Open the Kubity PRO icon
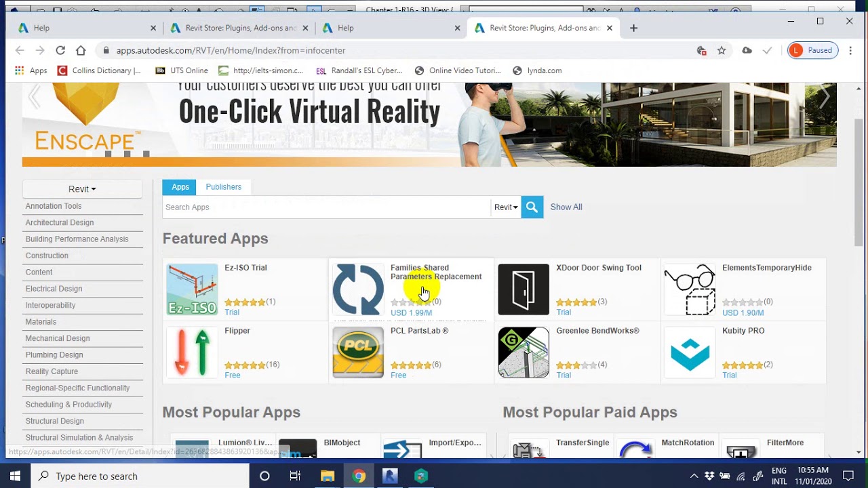Image resolution: width=868 pixels, height=488 pixels. [690, 352]
